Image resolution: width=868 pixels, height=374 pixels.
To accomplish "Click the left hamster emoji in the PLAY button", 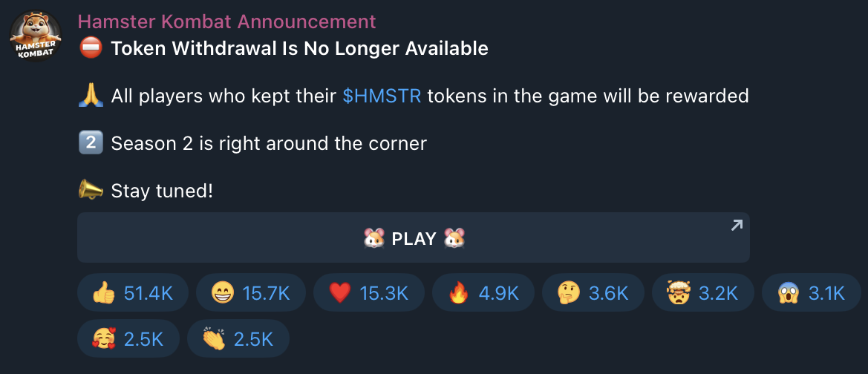I will [373, 239].
